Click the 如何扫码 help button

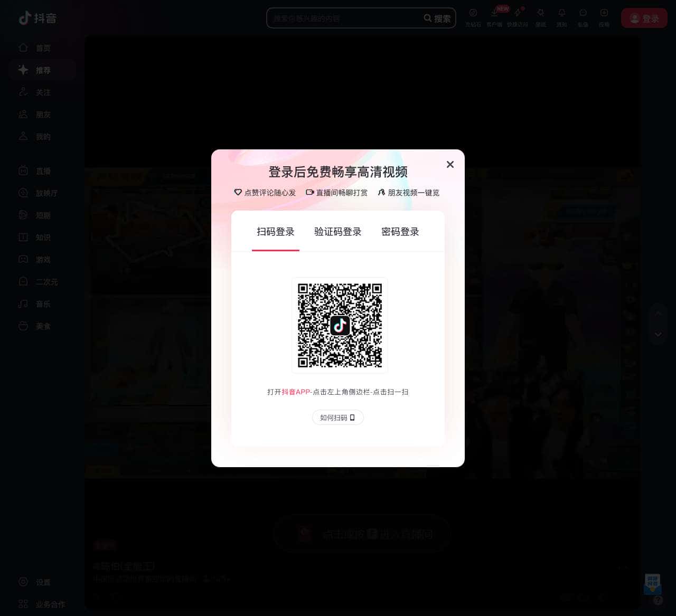click(x=338, y=418)
